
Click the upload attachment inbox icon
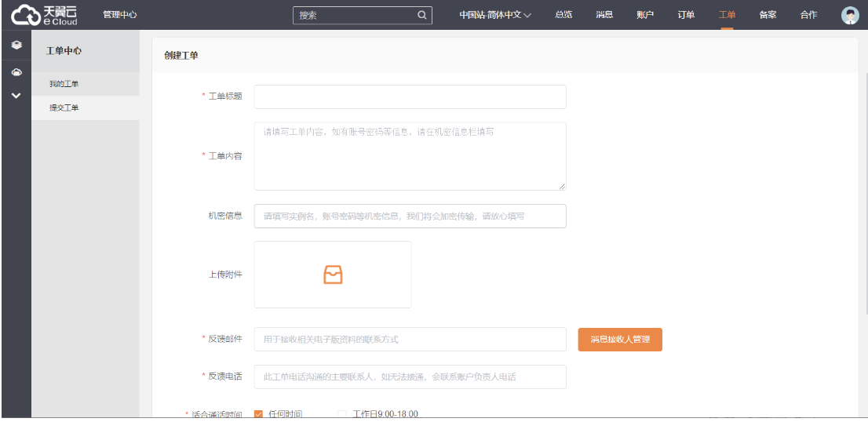[x=333, y=275]
